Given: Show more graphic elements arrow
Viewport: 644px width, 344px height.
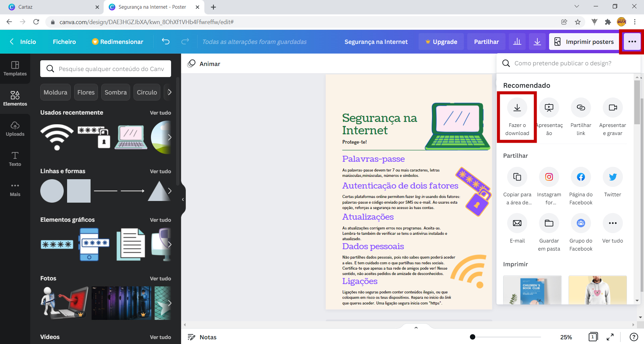Looking at the screenshot, I should coord(169,245).
